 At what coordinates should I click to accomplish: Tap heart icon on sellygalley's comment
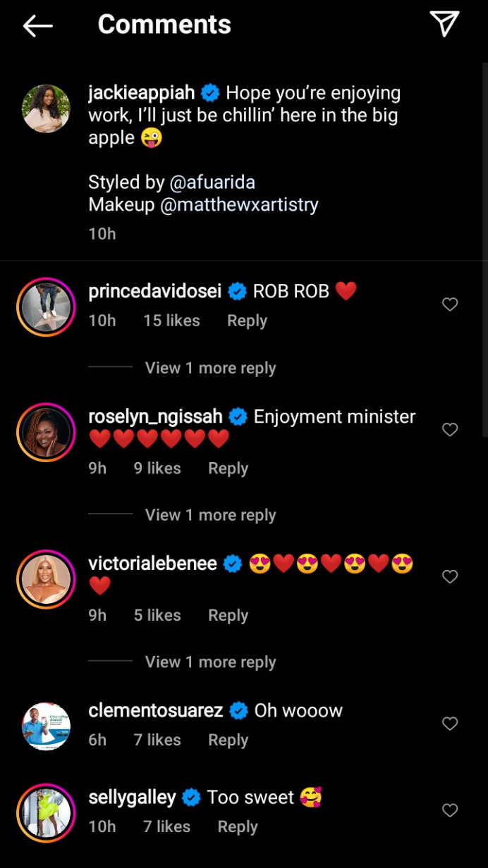(x=450, y=811)
